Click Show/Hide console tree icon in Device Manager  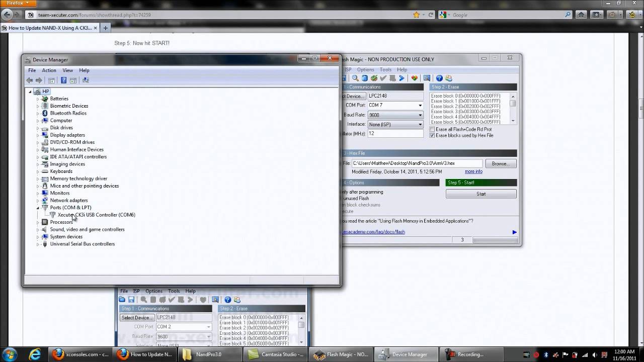click(x=51, y=80)
